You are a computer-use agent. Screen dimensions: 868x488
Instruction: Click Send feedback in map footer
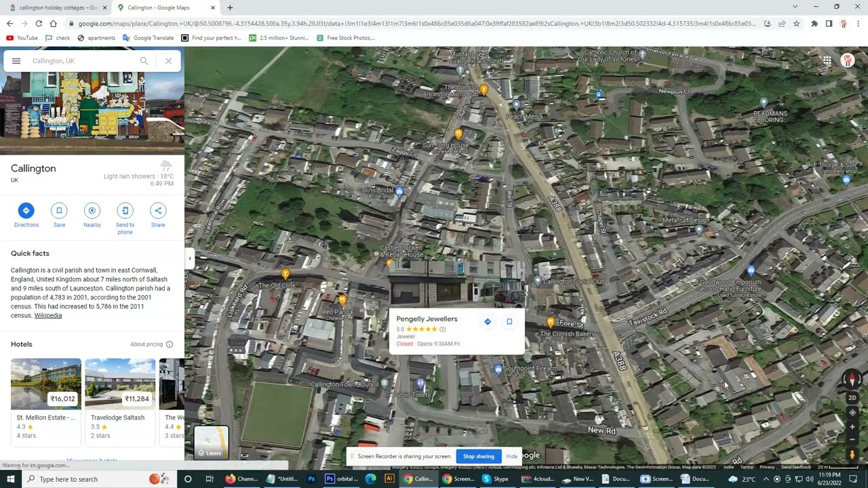pyautogui.click(x=795, y=467)
